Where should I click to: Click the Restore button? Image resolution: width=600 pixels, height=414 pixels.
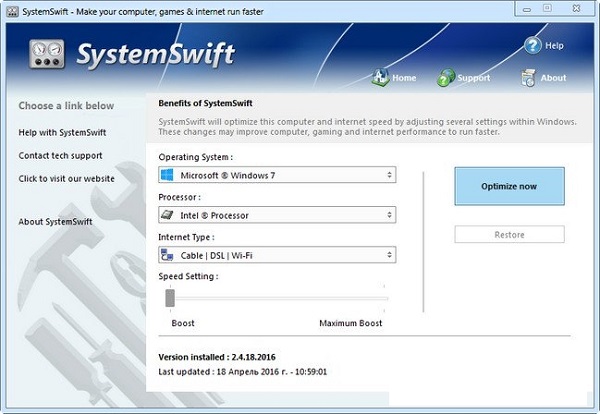pos(509,235)
